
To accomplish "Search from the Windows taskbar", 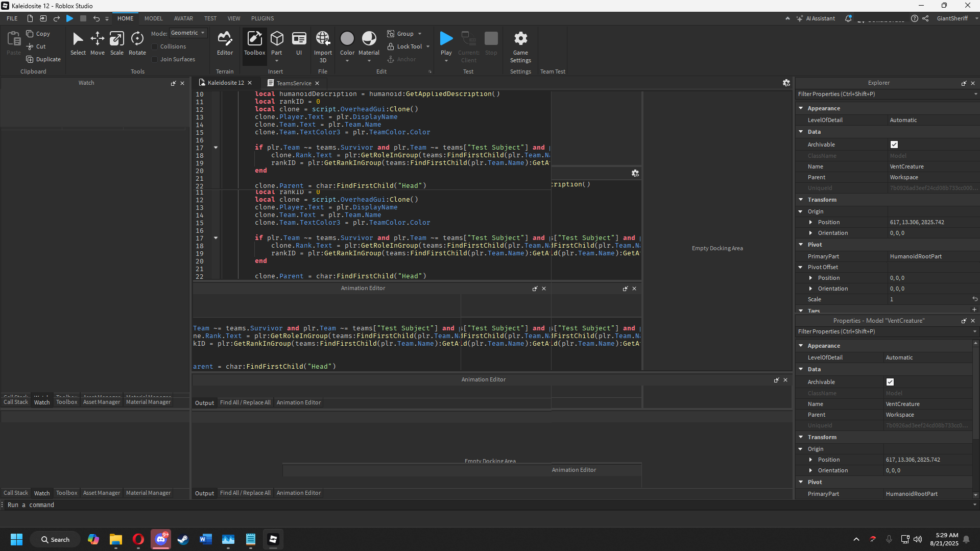I will pyautogui.click(x=55, y=539).
